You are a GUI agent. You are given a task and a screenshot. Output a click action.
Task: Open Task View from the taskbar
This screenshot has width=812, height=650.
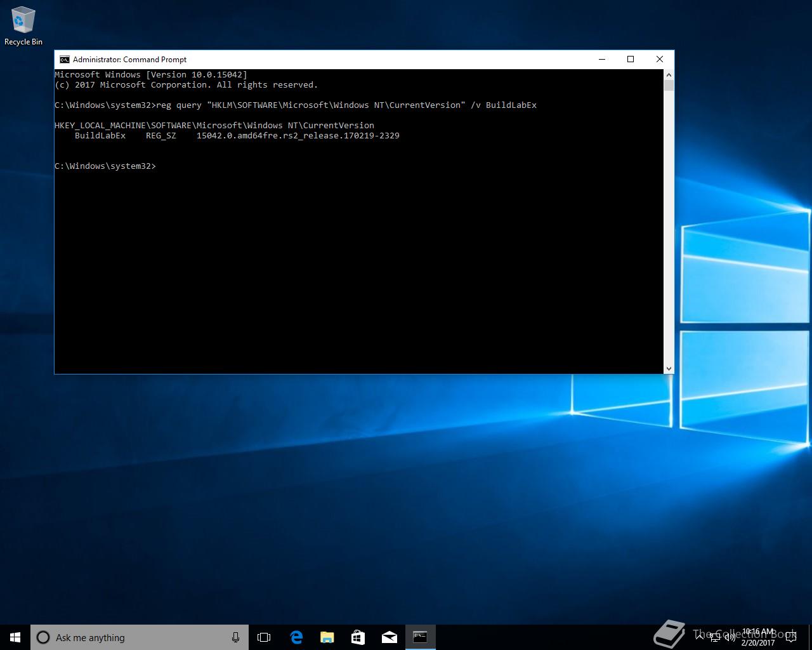(264, 637)
